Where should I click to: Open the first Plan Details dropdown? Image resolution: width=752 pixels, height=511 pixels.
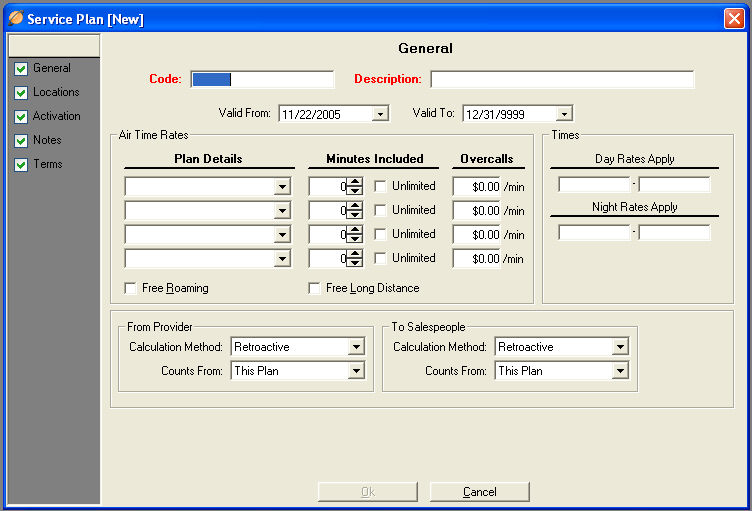pos(282,187)
